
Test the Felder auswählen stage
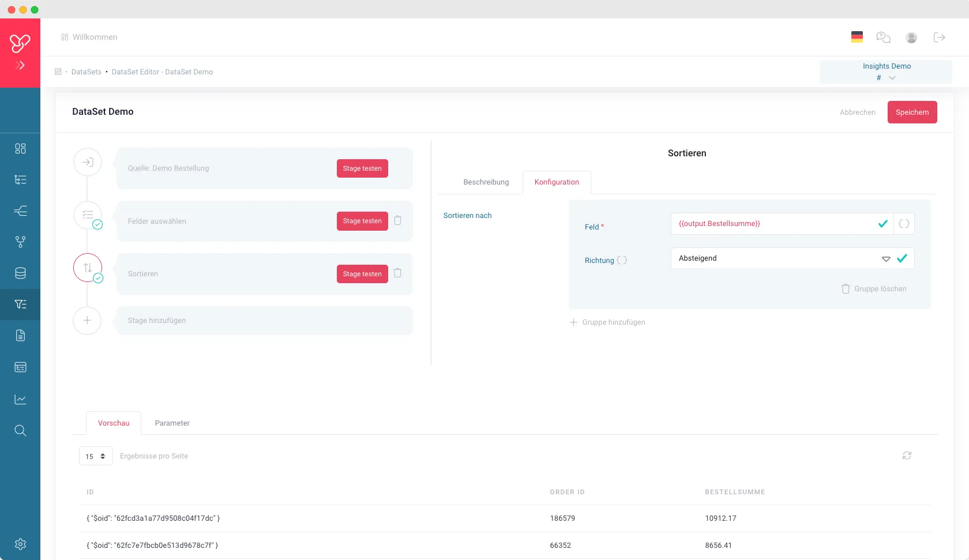tap(362, 221)
